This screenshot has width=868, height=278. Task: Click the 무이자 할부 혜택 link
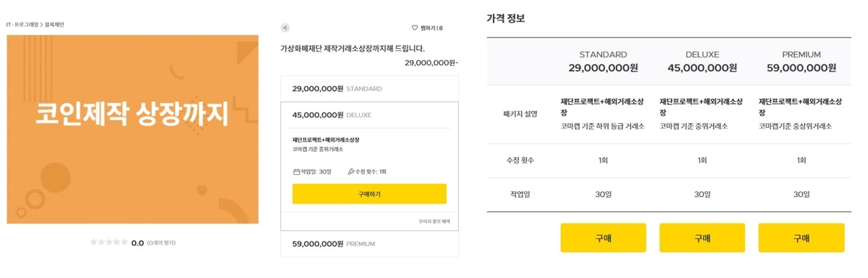(x=434, y=221)
